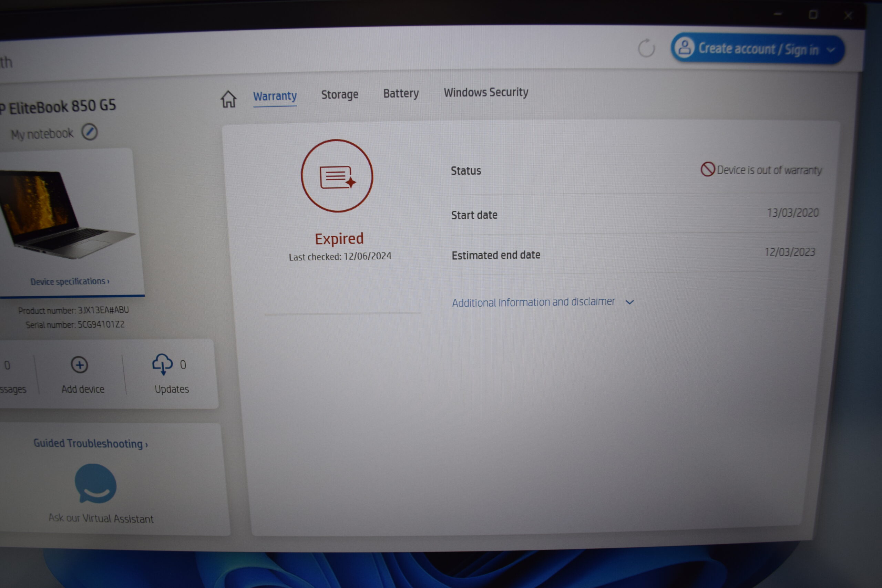Screen dimensions: 882x588
Task: Click the refresh circular arrow icon
Action: click(x=646, y=48)
